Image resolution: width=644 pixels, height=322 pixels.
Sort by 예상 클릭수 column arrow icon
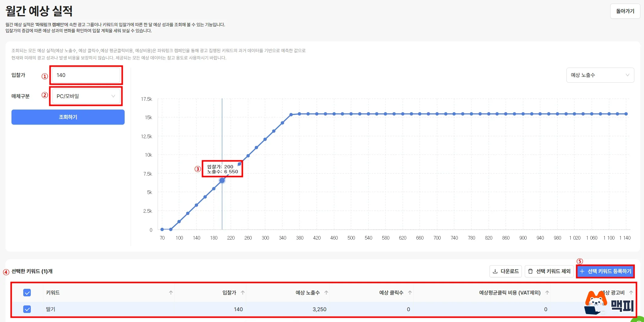point(410,293)
